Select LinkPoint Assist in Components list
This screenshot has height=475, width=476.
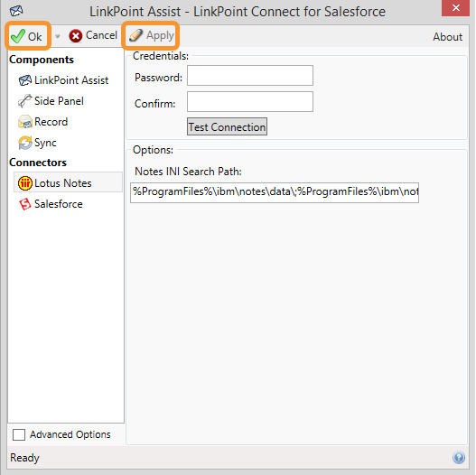click(x=71, y=80)
